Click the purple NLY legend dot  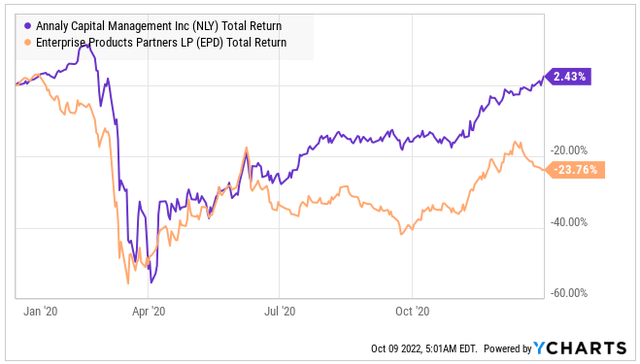[28, 26]
